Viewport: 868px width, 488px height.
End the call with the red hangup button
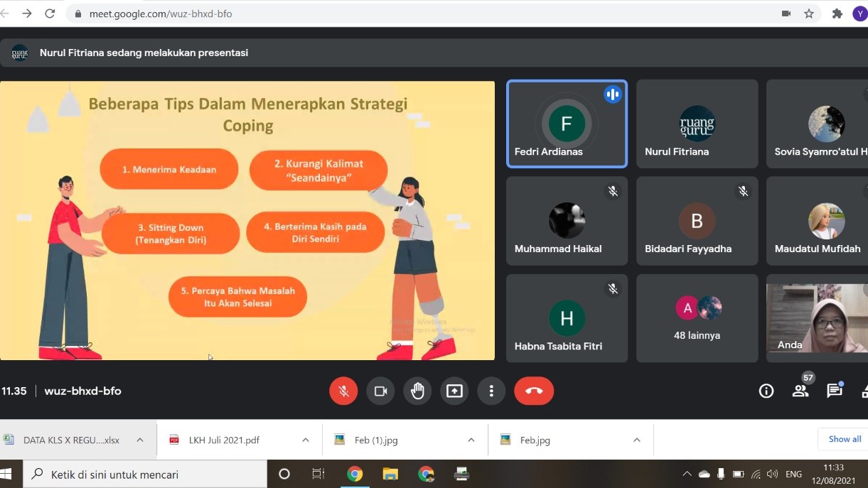coord(534,391)
